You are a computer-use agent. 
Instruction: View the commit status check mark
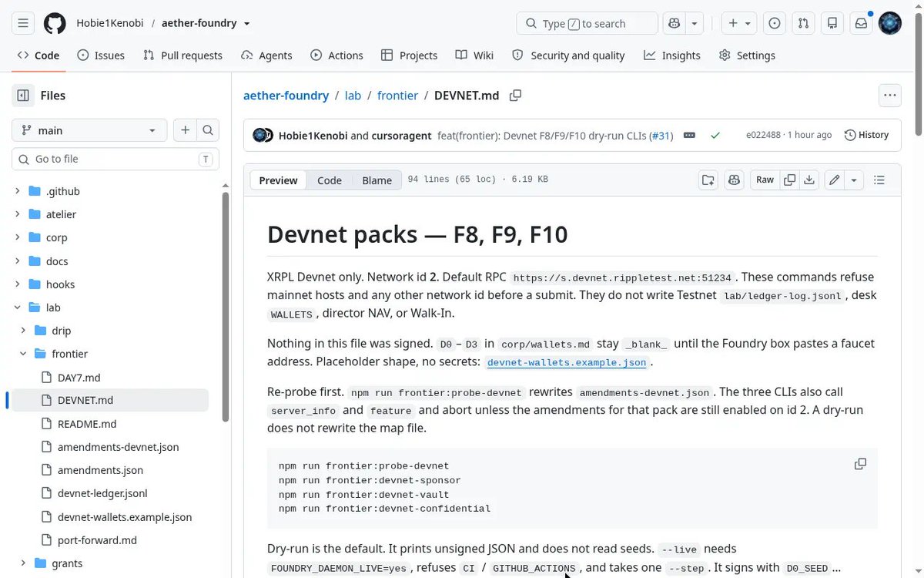[x=715, y=135]
